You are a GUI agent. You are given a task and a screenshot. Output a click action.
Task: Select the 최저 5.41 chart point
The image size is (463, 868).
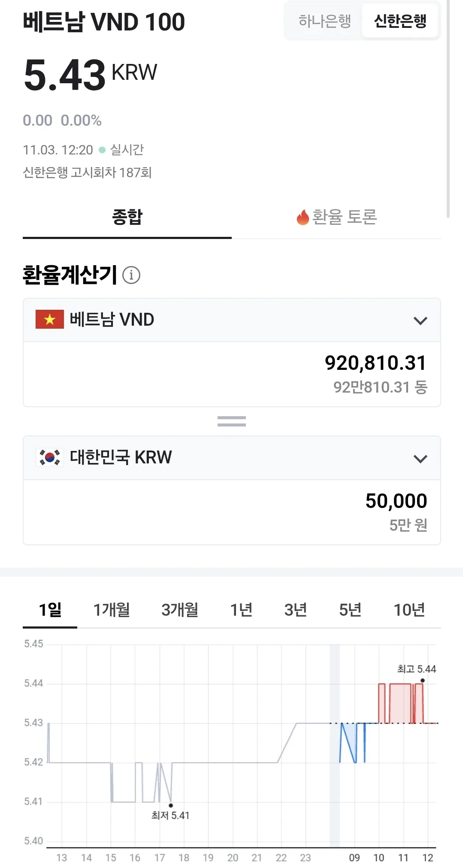pos(171,805)
